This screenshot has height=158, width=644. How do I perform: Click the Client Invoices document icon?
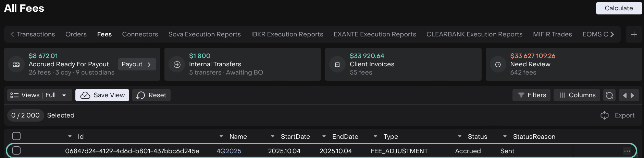(x=337, y=65)
